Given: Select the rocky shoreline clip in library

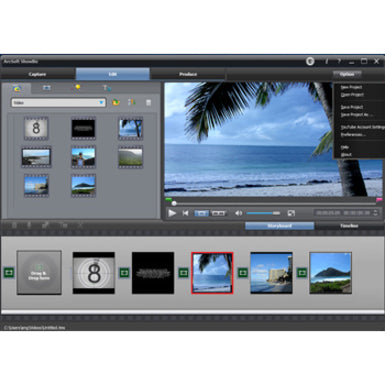Looking at the screenshot, I should pos(36,157).
